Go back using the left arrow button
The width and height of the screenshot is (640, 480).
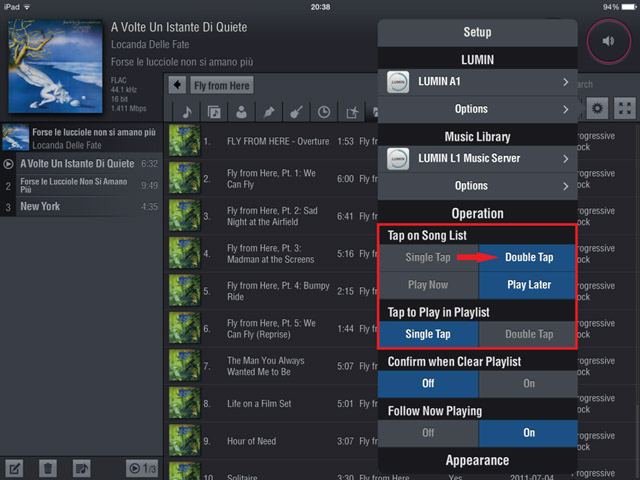[177, 86]
